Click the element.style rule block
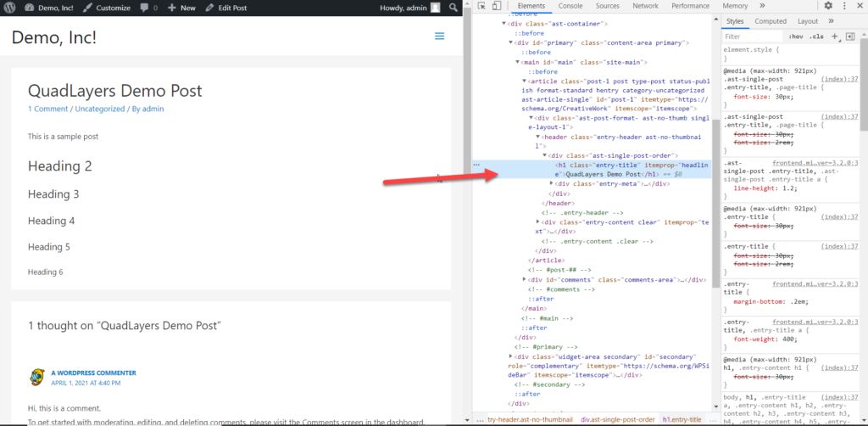The width and height of the screenshot is (868, 426). tap(791, 53)
